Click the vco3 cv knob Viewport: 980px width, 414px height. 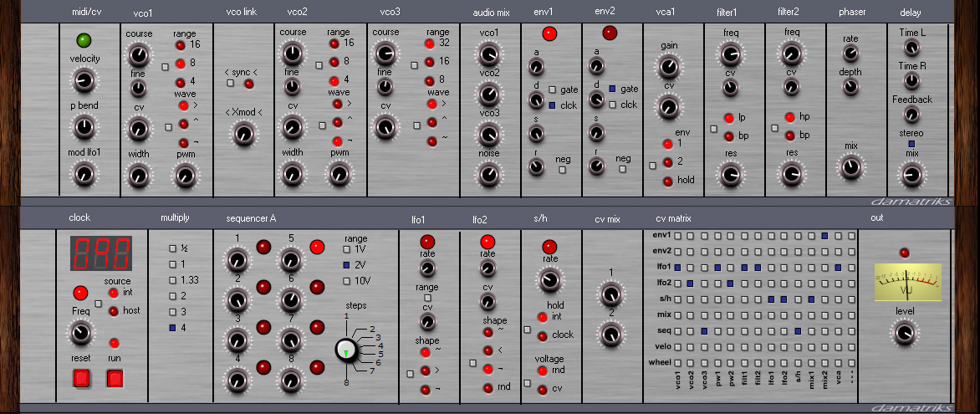point(385,127)
